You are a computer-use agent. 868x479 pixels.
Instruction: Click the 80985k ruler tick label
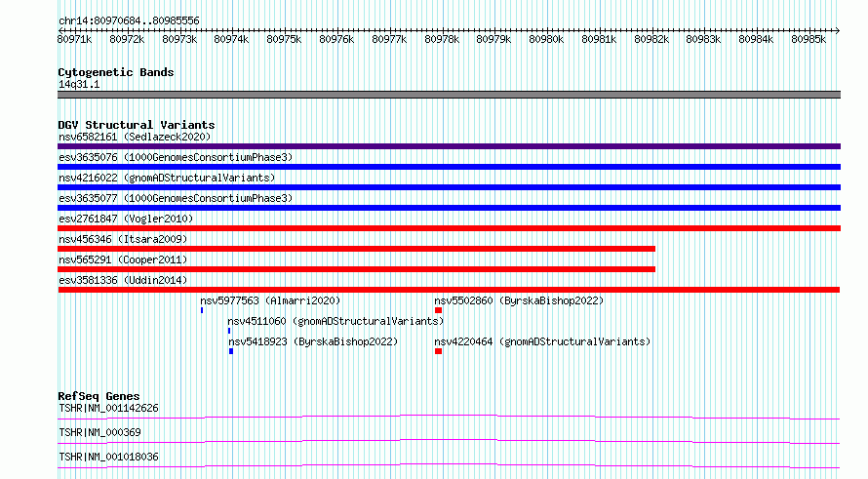pyautogui.click(x=809, y=39)
